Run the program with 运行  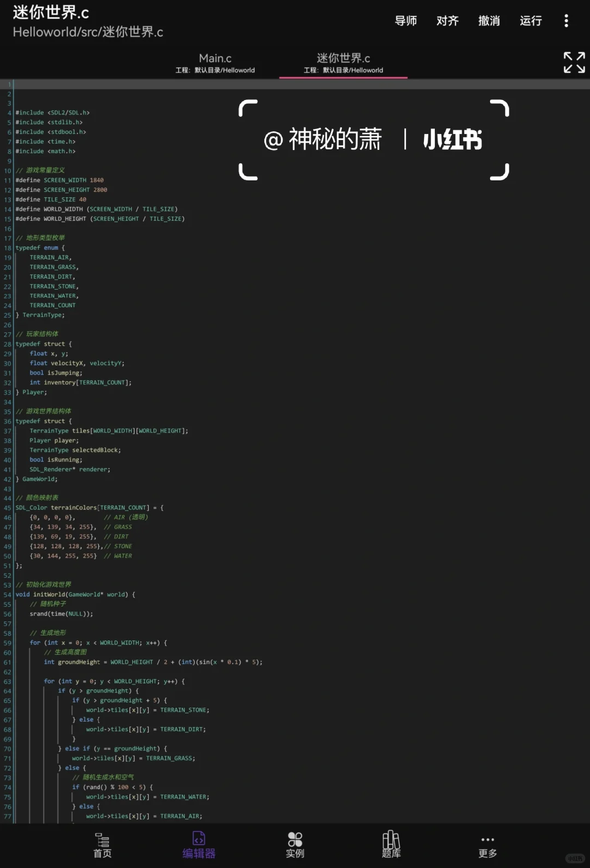coord(531,21)
